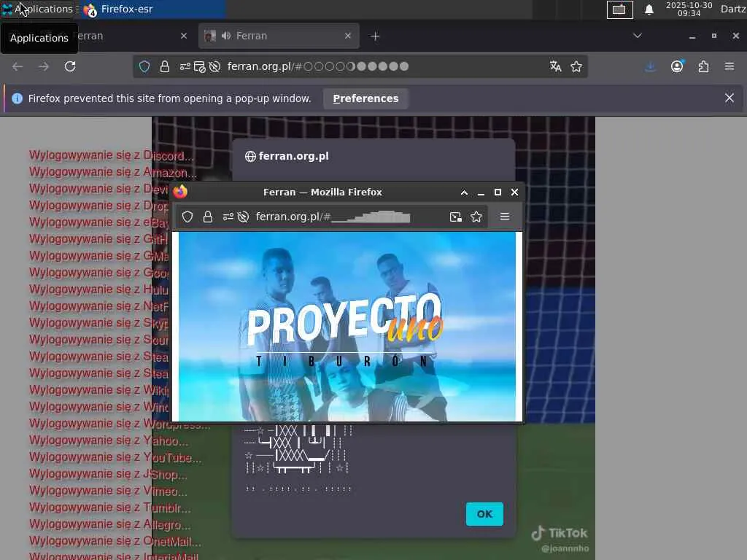This screenshot has width=747, height=560.
Task: Open the hamburger menu in popup window
Action: [505, 217]
